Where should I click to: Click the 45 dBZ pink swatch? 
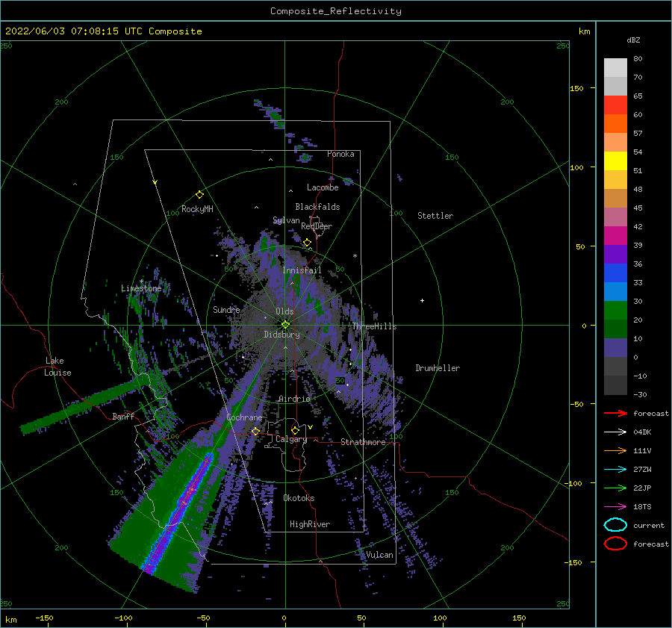point(615,217)
